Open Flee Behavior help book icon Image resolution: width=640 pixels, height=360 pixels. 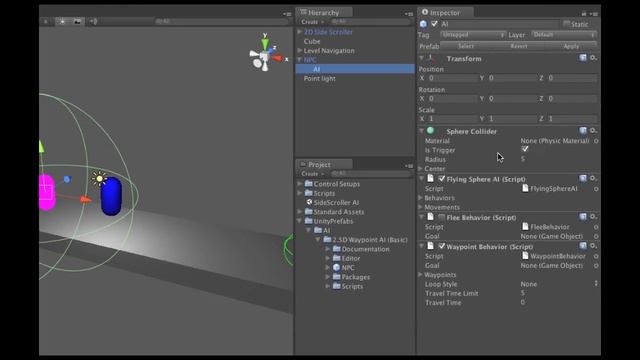(583, 217)
